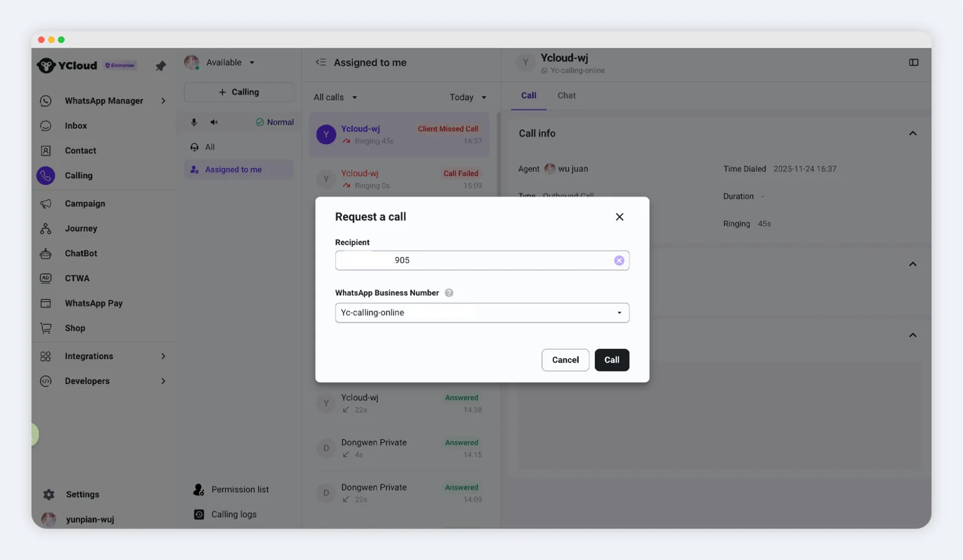Go to the Contact page
The height and width of the screenshot is (560, 963).
(80, 151)
